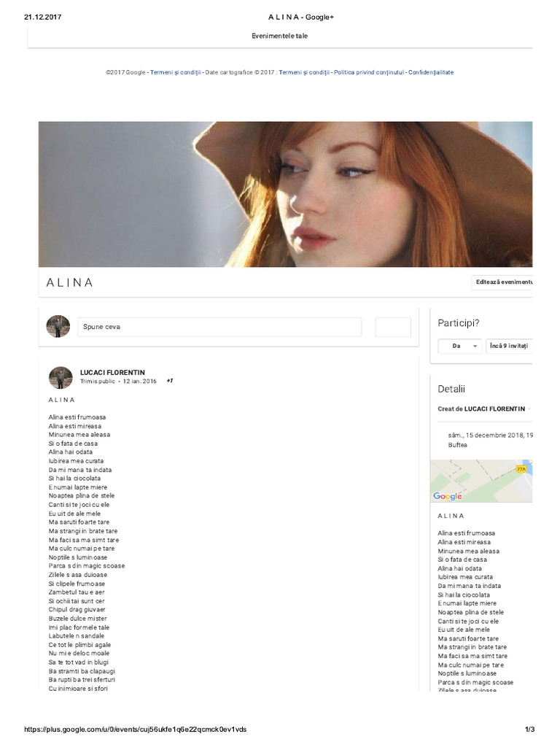
Task: Click the Spune ceva comment field
Action: (x=219, y=327)
